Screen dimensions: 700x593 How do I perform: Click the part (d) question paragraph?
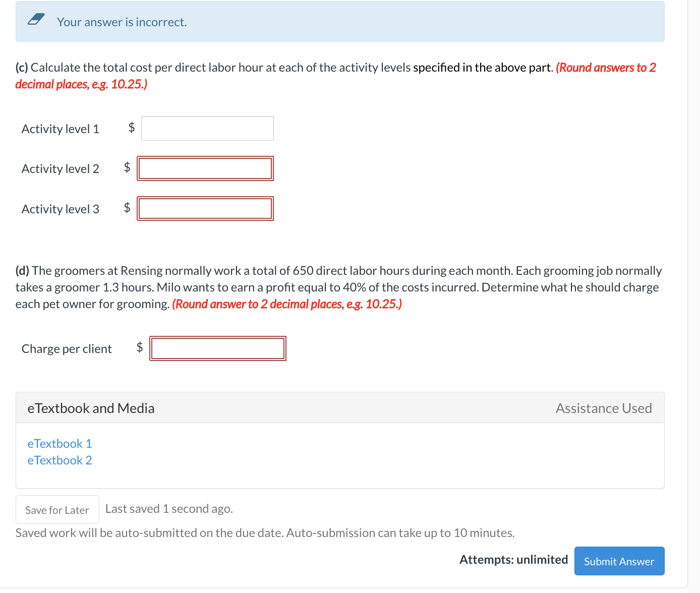tap(303, 287)
